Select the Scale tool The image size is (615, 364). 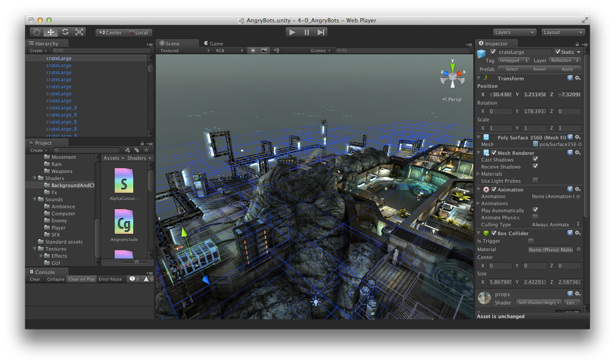point(80,32)
